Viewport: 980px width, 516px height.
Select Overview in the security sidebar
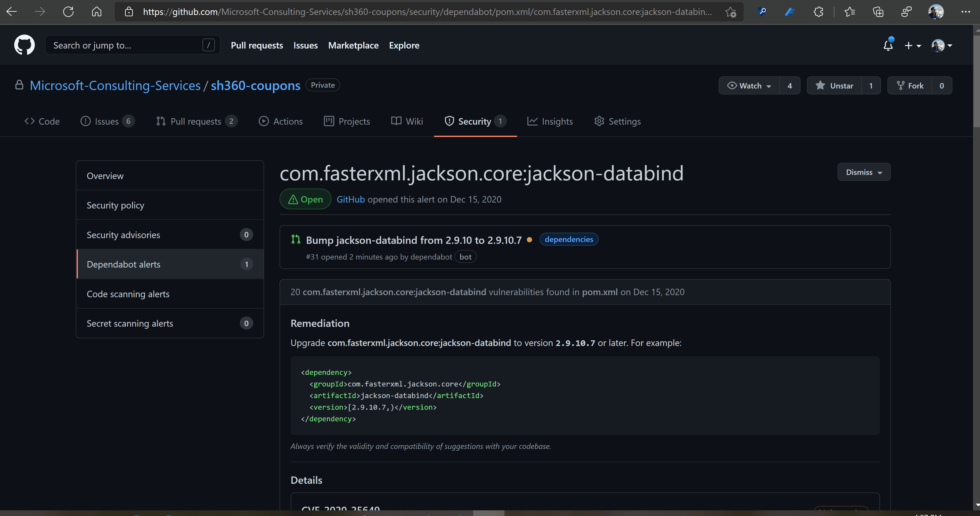click(x=170, y=175)
